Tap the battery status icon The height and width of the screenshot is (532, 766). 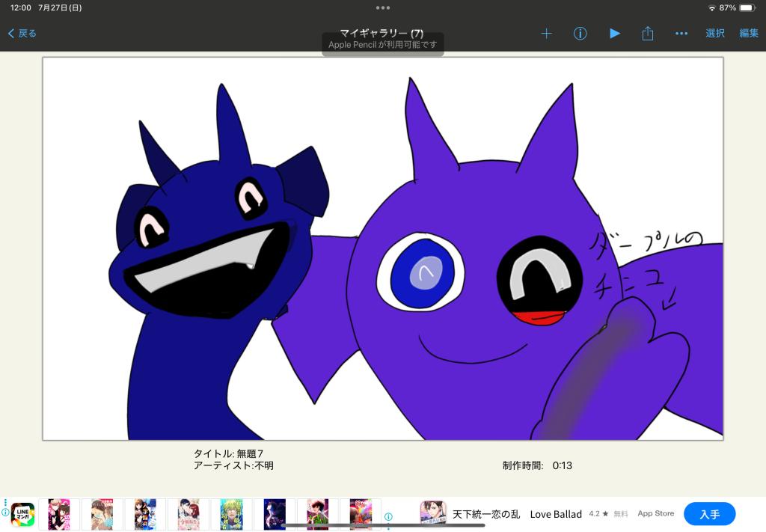tap(747, 7)
